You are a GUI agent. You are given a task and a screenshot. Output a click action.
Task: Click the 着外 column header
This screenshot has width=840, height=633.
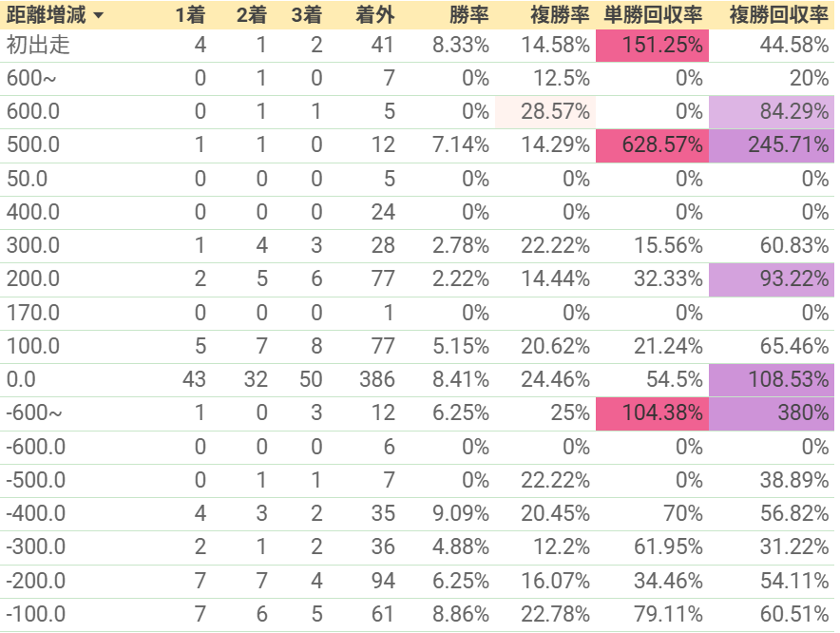pyautogui.click(x=375, y=15)
